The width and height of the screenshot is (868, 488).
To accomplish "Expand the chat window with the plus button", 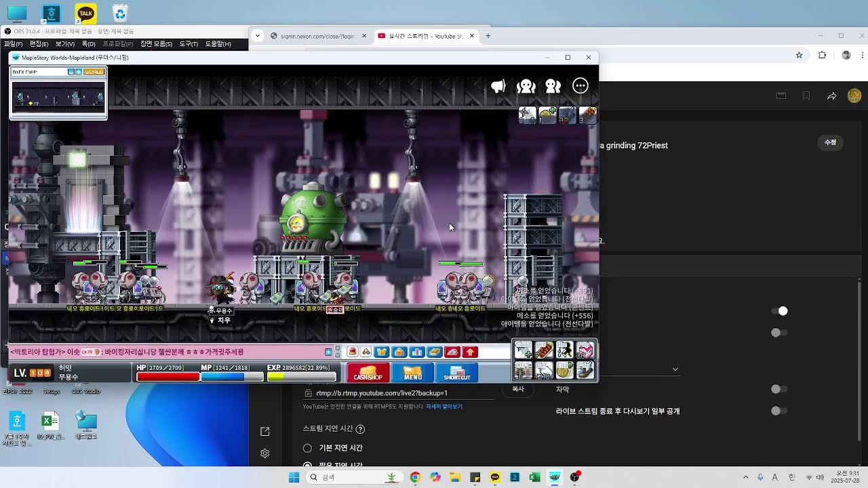I will (329, 352).
